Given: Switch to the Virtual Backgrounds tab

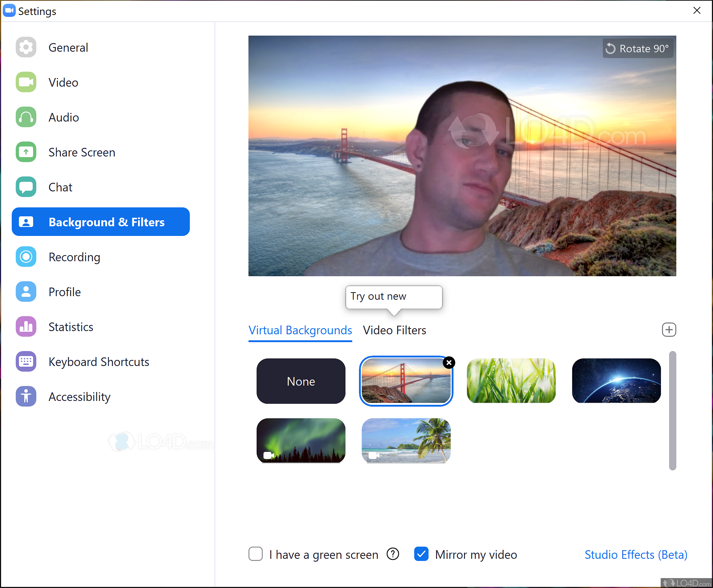Looking at the screenshot, I should [300, 330].
